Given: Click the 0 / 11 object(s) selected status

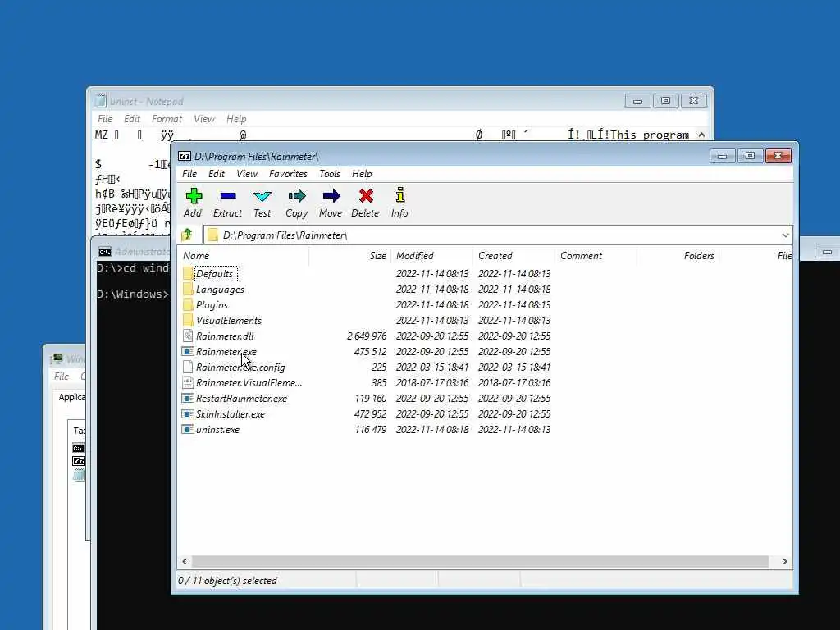Looking at the screenshot, I should pyautogui.click(x=228, y=580).
